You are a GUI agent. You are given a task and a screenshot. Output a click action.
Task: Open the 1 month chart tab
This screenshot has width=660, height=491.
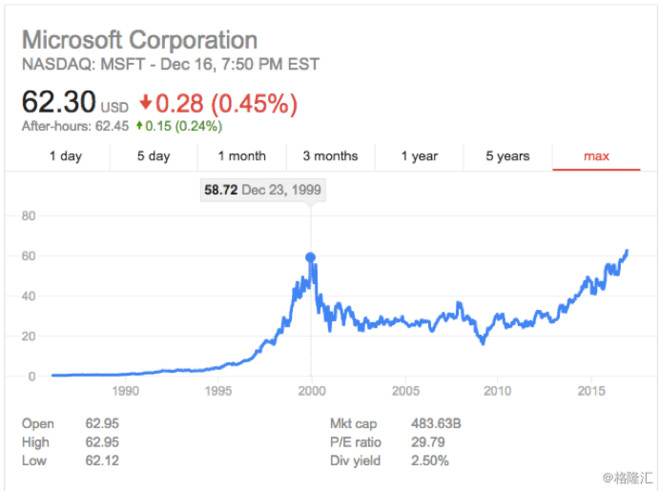point(242,156)
